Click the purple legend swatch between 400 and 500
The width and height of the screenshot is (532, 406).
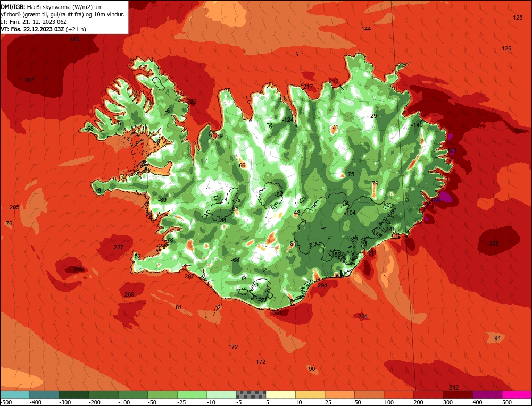(x=487, y=394)
